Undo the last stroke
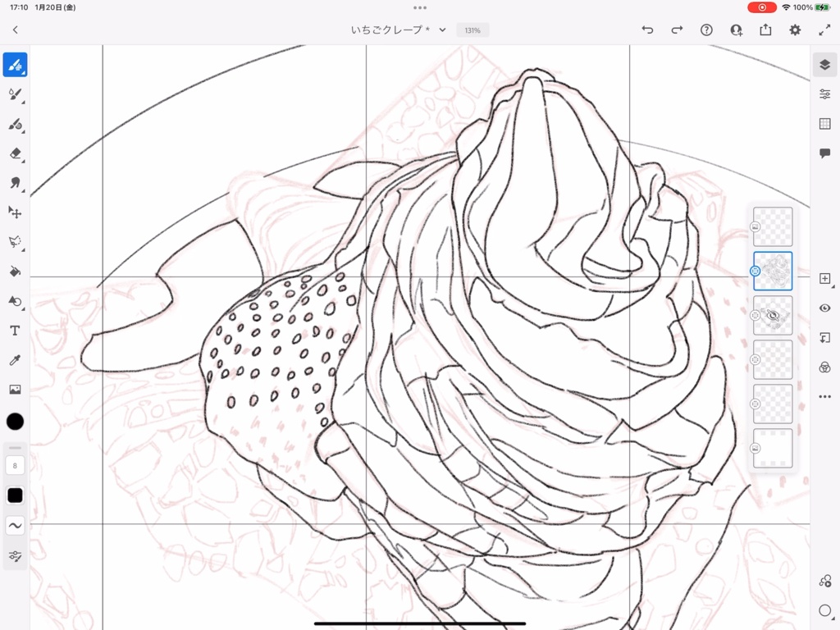840x630 pixels. tap(648, 30)
